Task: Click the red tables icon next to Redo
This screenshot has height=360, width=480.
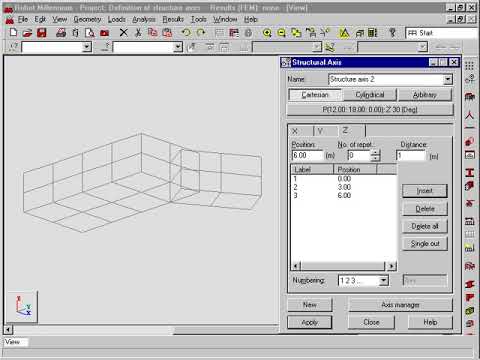Action: (x=234, y=33)
